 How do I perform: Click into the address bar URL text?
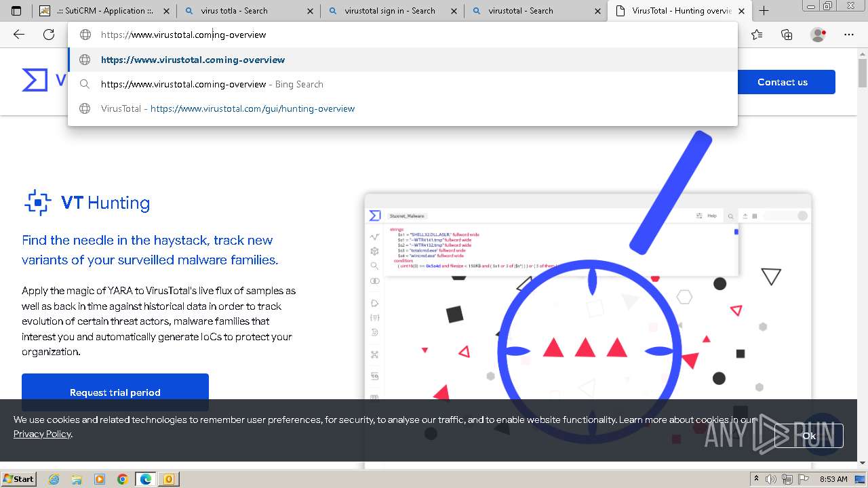click(x=183, y=35)
